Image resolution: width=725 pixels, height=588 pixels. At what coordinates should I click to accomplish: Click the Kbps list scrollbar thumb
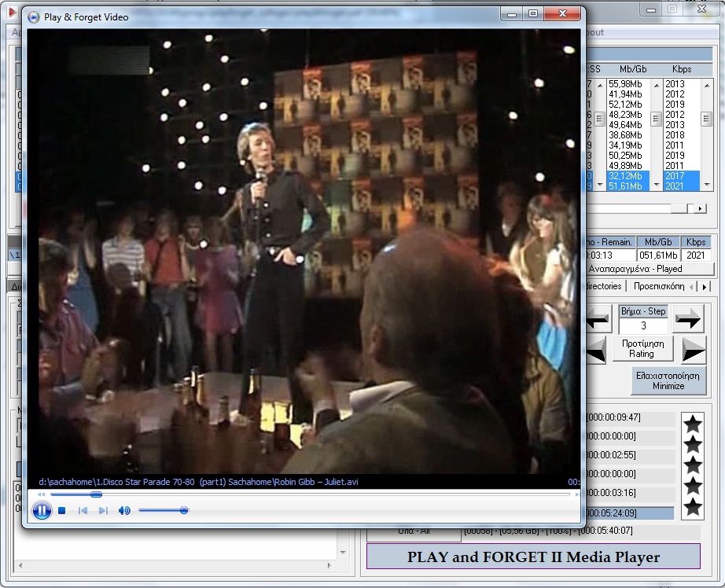coord(706,119)
